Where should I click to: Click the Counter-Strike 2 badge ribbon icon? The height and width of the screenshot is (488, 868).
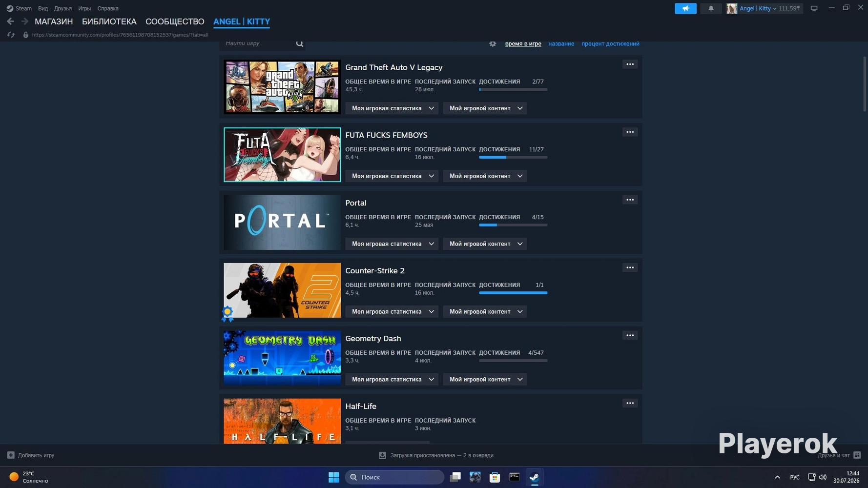(227, 313)
